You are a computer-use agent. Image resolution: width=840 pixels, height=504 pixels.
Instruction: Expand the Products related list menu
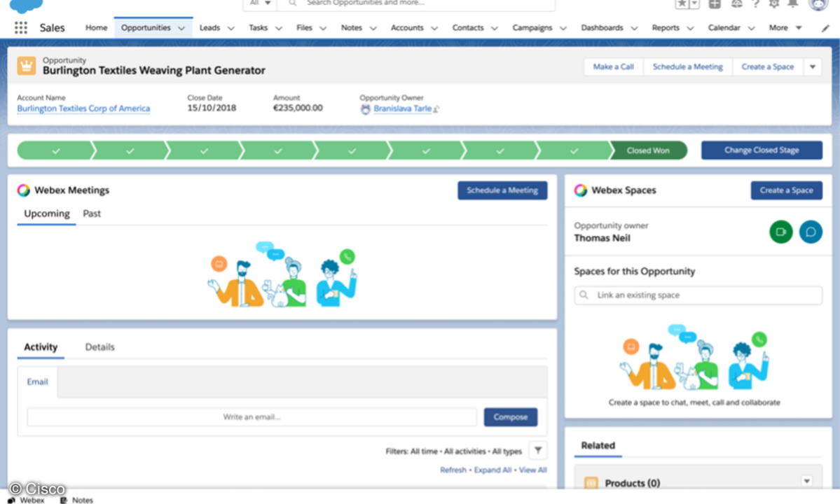pyautogui.click(x=806, y=481)
